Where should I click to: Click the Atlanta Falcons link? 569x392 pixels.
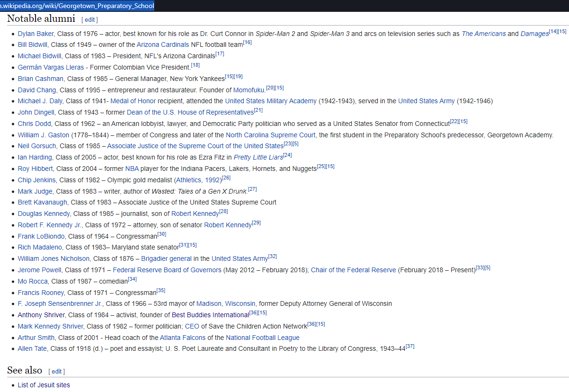coord(183,338)
